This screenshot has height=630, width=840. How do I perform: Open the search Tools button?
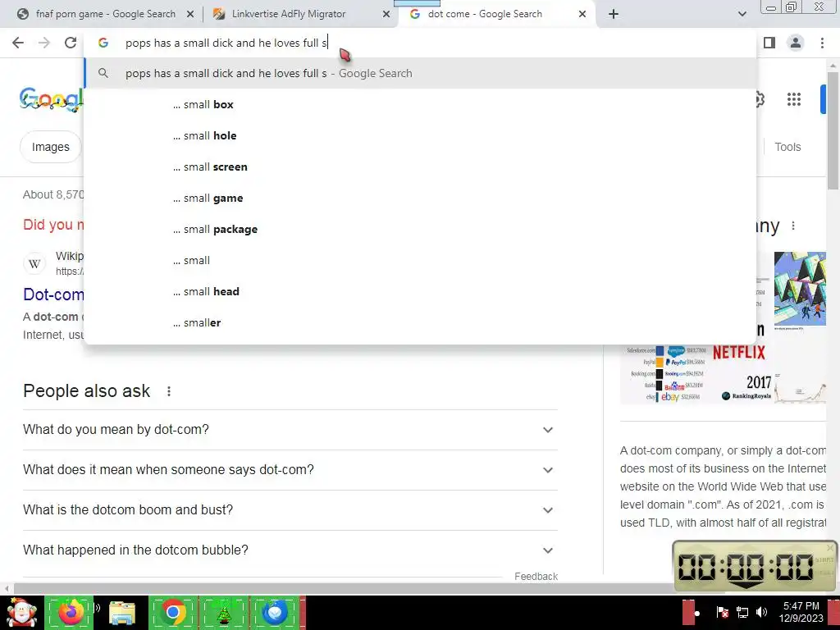click(x=787, y=147)
